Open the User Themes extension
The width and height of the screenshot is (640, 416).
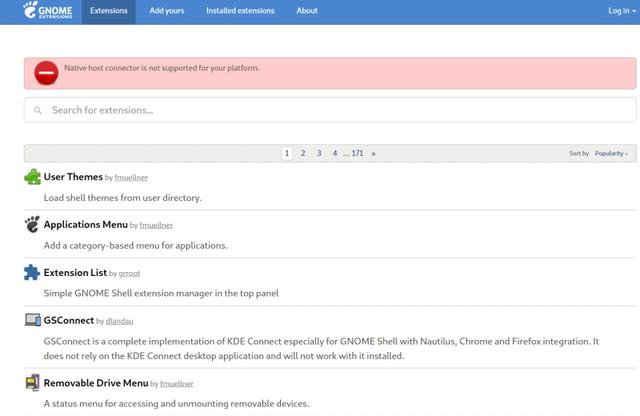pos(73,177)
